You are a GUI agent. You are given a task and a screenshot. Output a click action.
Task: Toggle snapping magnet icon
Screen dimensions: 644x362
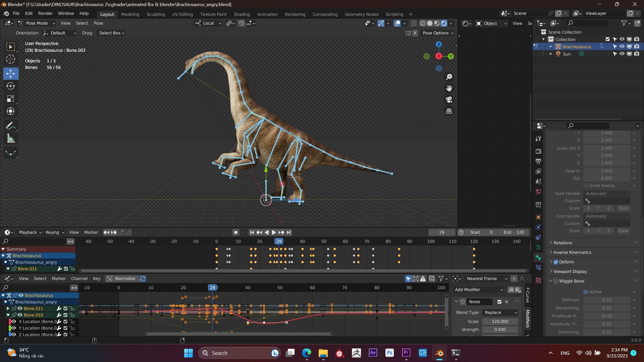point(241,23)
